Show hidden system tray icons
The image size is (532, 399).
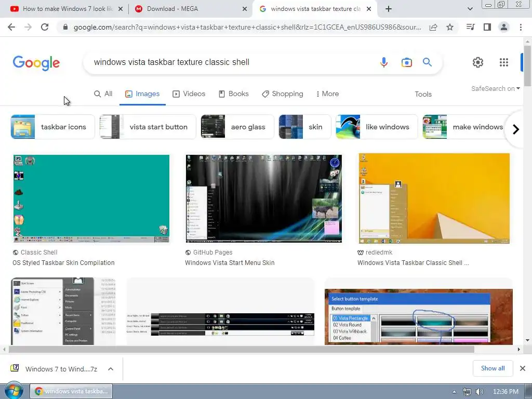coord(454,392)
